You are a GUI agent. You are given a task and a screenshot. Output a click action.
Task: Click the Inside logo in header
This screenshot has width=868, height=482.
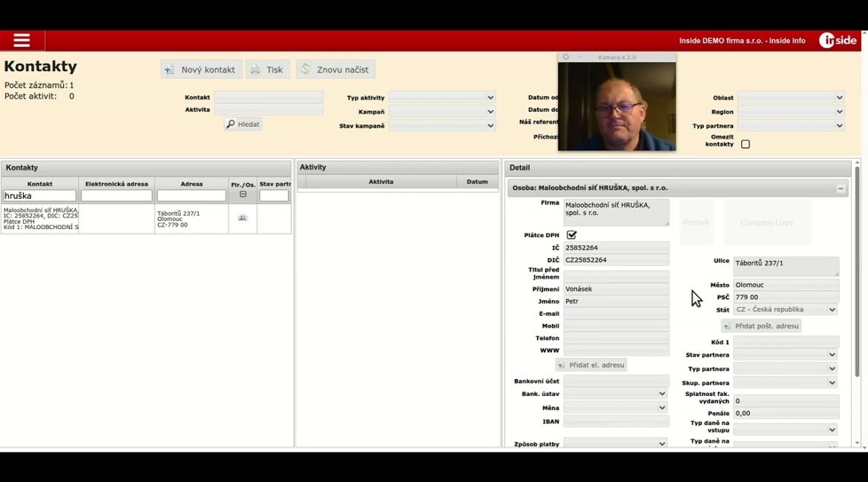point(838,41)
